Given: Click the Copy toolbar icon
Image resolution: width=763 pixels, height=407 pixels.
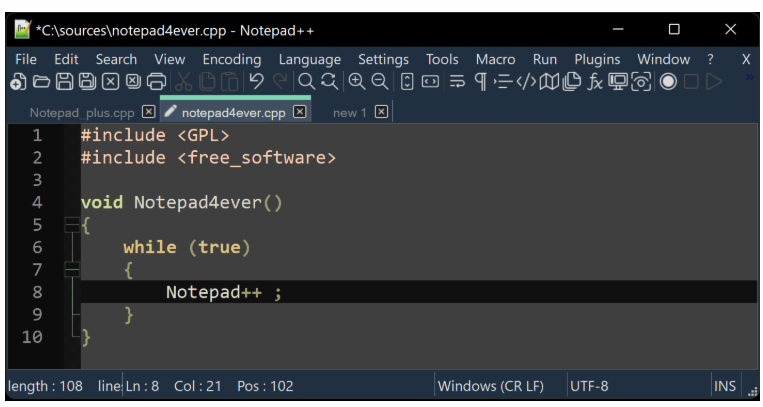Looking at the screenshot, I should [x=207, y=81].
